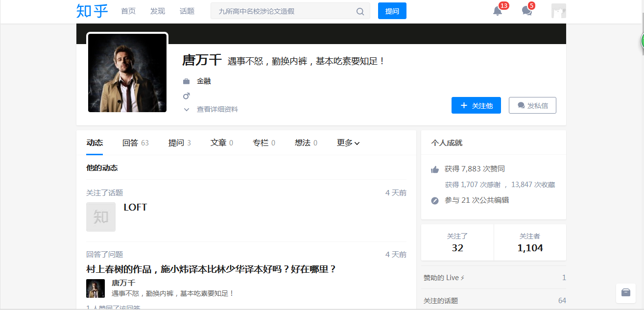The height and width of the screenshot is (310, 644).
Task: Switch to the 回答 63 tab
Action: click(136, 143)
